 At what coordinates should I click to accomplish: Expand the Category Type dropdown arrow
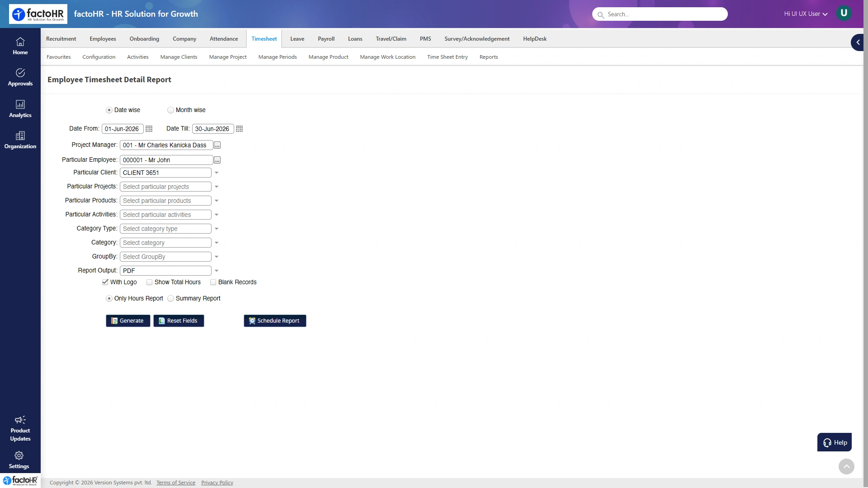(217, 229)
